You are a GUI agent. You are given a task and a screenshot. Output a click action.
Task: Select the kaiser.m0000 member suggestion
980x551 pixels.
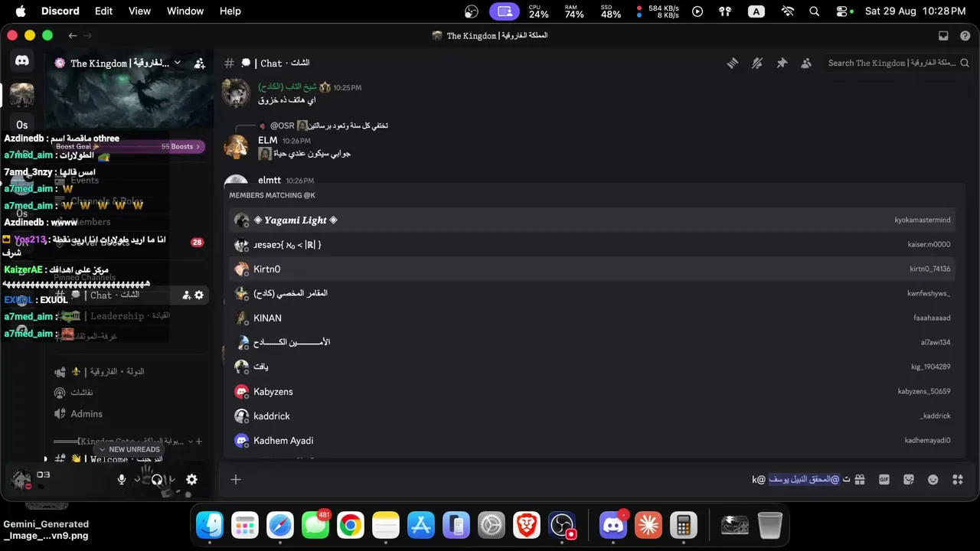click(592, 244)
